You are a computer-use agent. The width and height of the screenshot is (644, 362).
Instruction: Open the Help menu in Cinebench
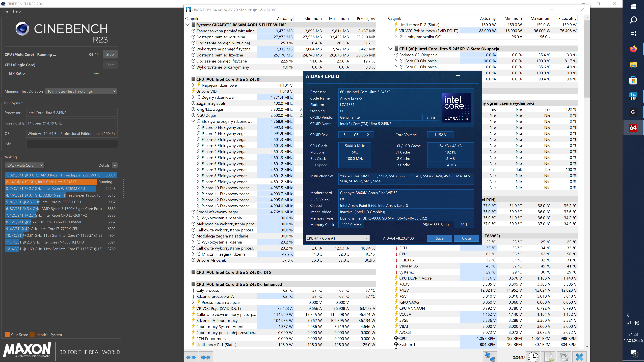[x=17, y=11]
